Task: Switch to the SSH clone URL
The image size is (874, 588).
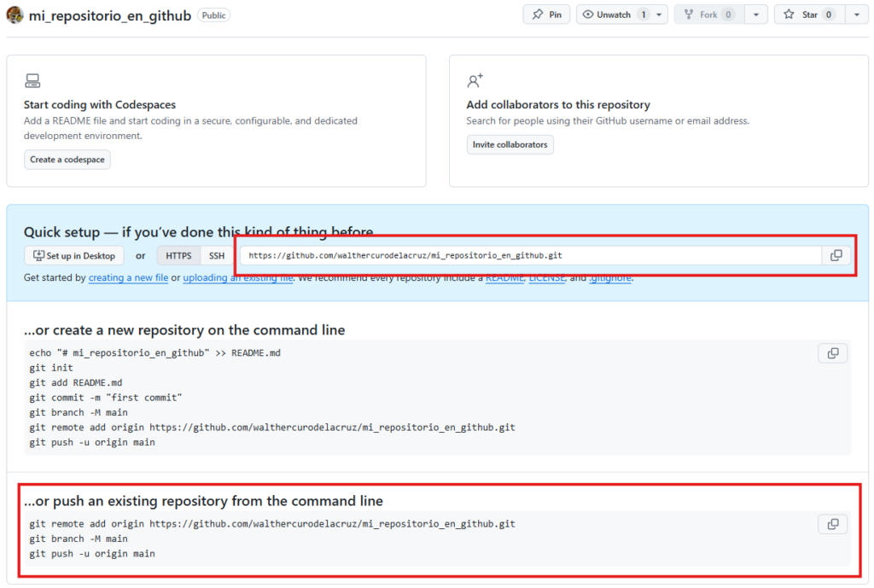Action: (217, 255)
